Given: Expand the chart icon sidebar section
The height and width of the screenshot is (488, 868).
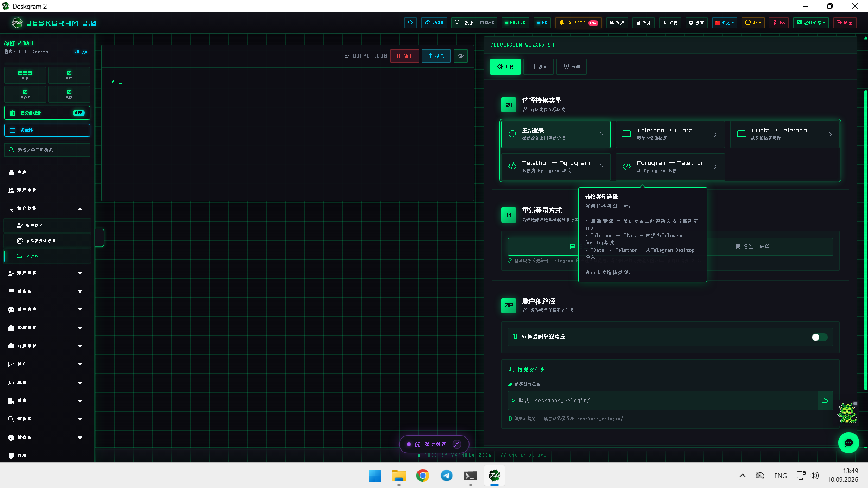Looking at the screenshot, I should coord(47,364).
